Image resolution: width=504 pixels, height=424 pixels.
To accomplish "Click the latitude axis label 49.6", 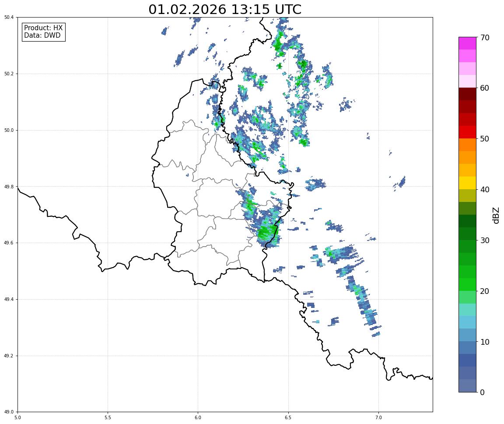I will tap(9, 243).
